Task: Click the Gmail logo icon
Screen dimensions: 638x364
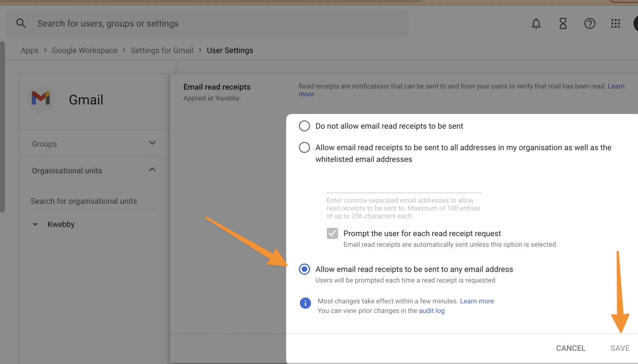Action: click(x=41, y=99)
